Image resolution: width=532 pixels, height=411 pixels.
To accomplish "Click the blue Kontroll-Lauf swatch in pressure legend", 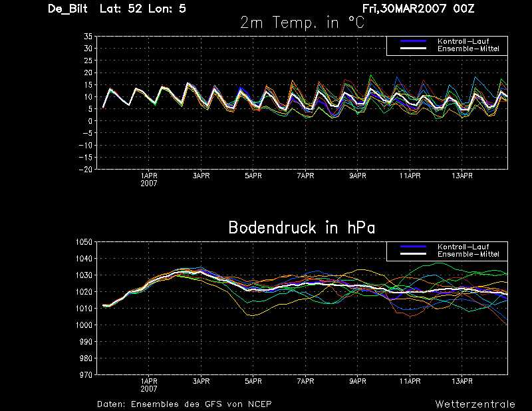I will click(413, 246).
